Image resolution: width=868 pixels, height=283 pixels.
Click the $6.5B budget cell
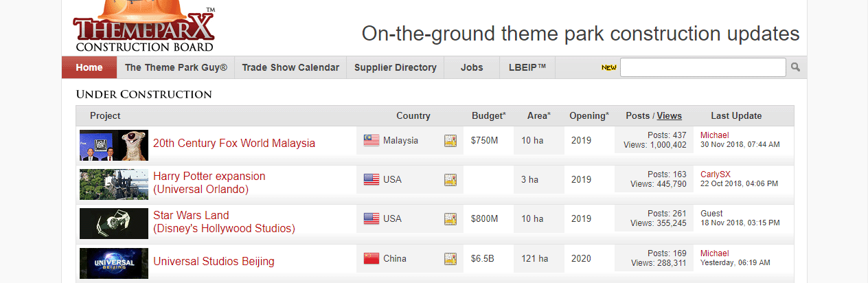tap(483, 259)
